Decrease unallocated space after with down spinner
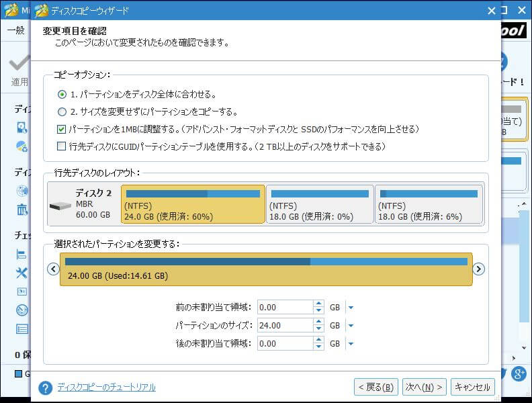 coord(318,347)
